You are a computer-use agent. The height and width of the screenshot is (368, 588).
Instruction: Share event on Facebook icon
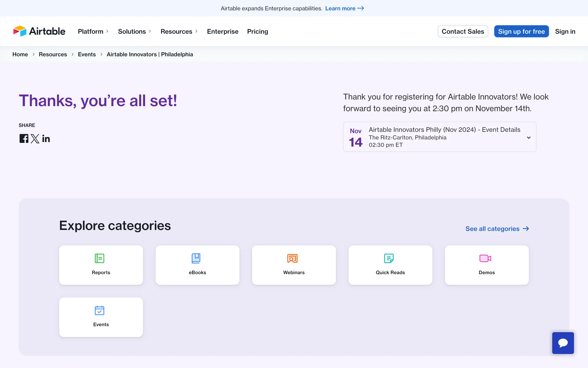(x=24, y=139)
